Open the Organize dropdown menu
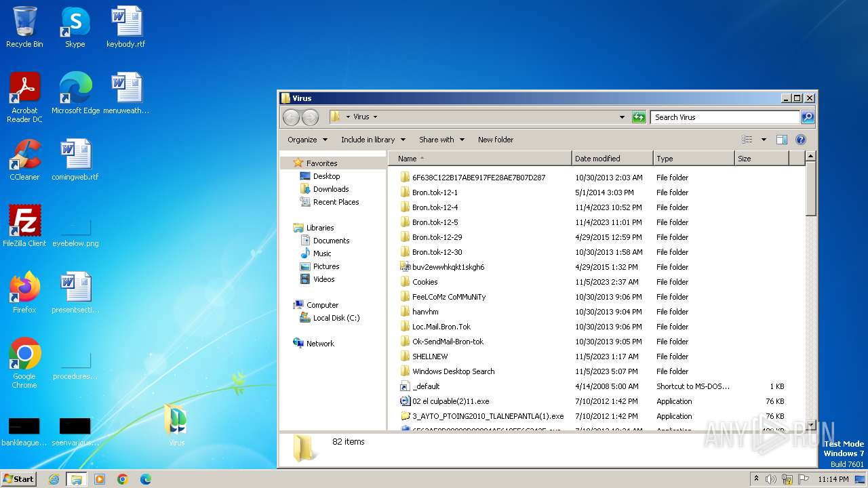The width and height of the screenshot is (868, 488). (307, 140)
